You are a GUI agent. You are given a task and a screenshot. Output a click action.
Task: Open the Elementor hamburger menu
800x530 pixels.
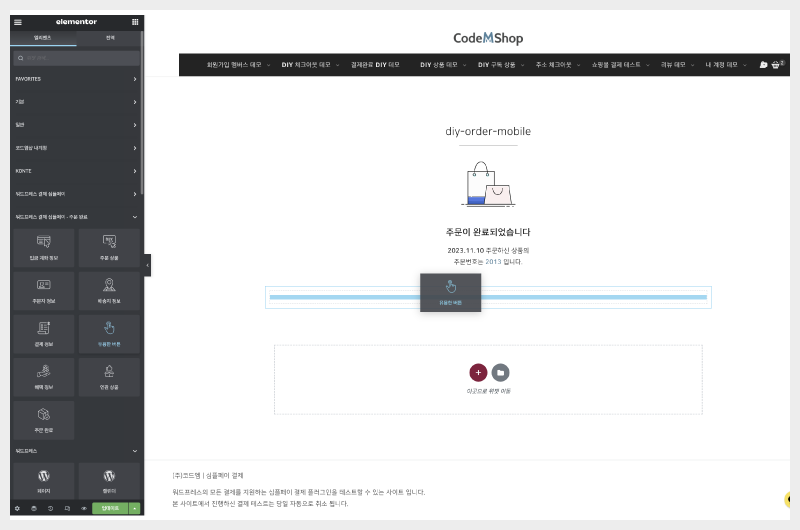point(17,21)
